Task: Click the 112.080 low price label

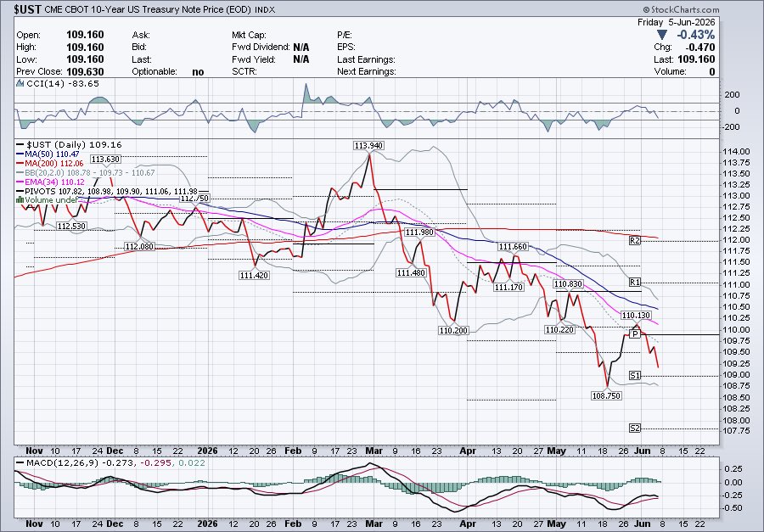Action: coord(139,247)
